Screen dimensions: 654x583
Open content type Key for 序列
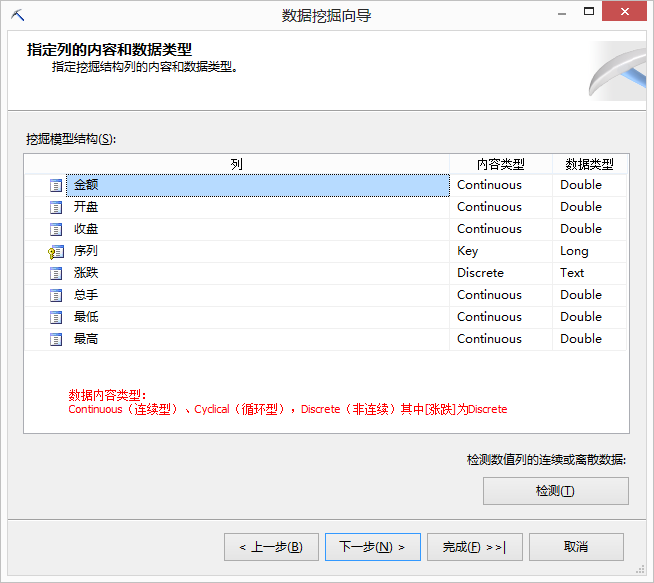pos(501,251)
